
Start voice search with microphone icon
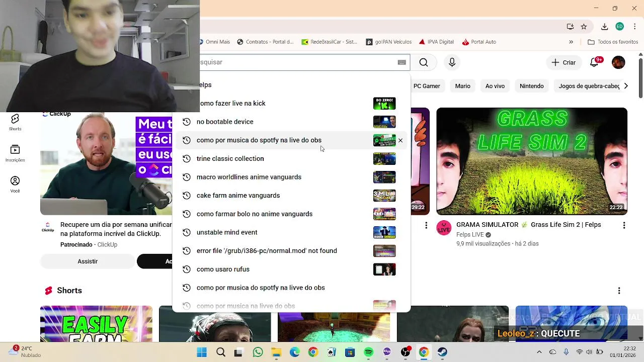[452, 62]
